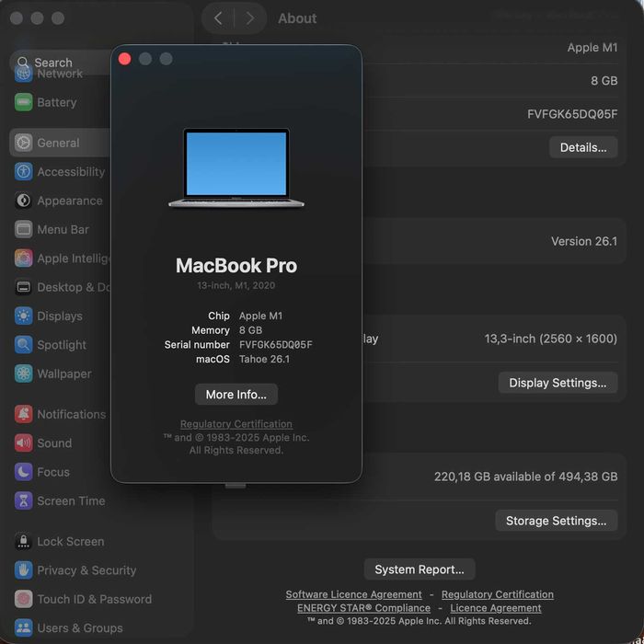Click the 'About' page title
644x644 pixels.
[x=297, y=18]
